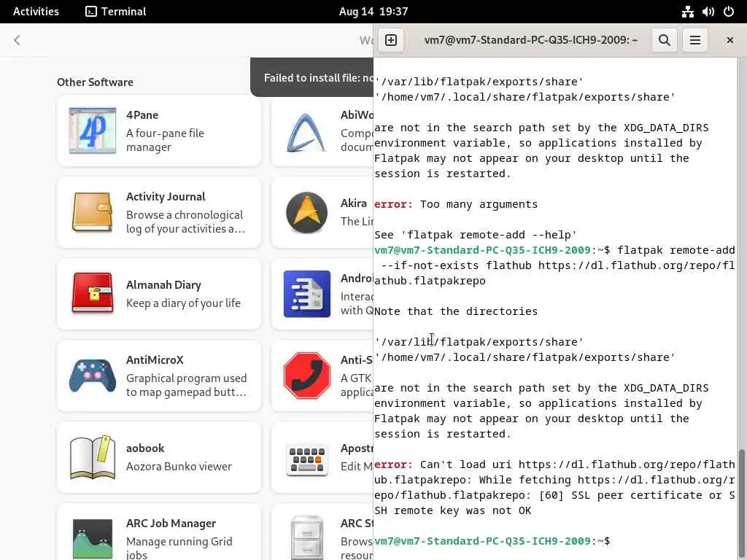Viewport: 747px width, 560px height.
Task: Click the 'error: Can't load uri' line
Action: (x=554, y=464)
